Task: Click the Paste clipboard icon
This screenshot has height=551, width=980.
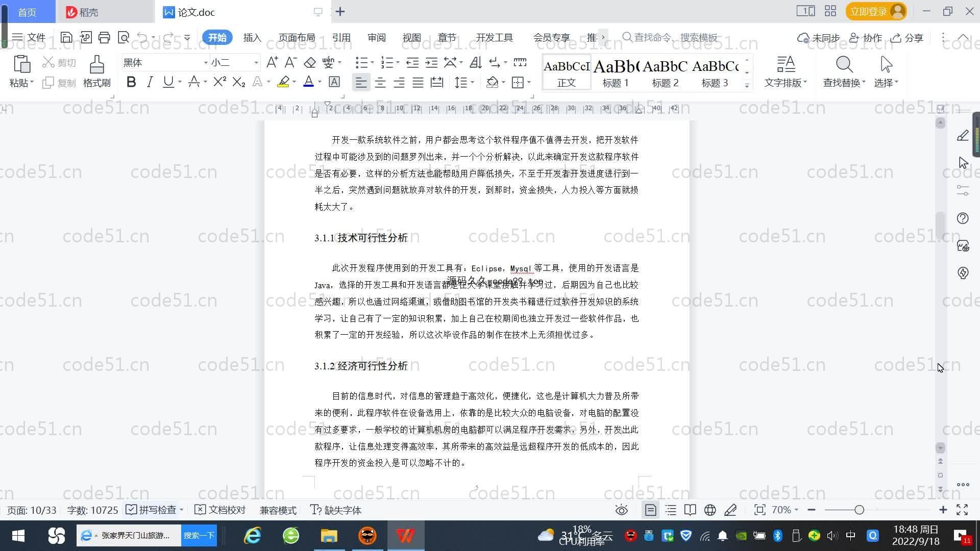Action: click(21, 65)
